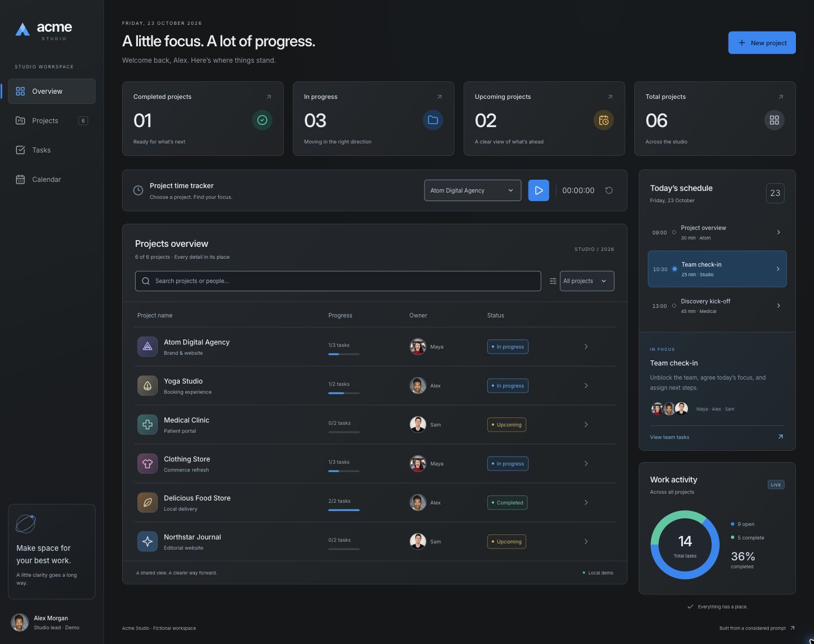Click the Medical Clinic cross icon
The image size is (814, 644).
point(148,424)
